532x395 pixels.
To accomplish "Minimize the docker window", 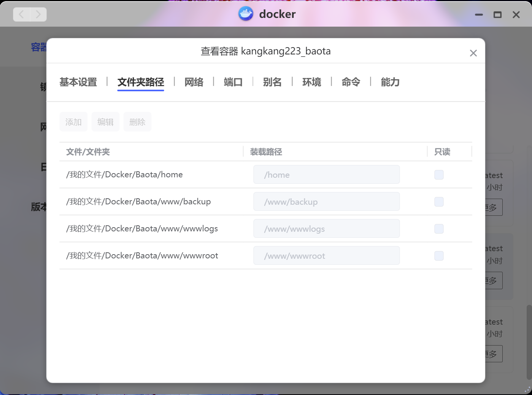I will 479,15.
